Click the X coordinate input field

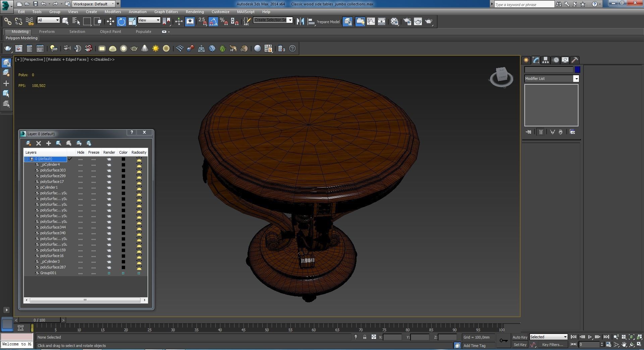coord(392,337)
